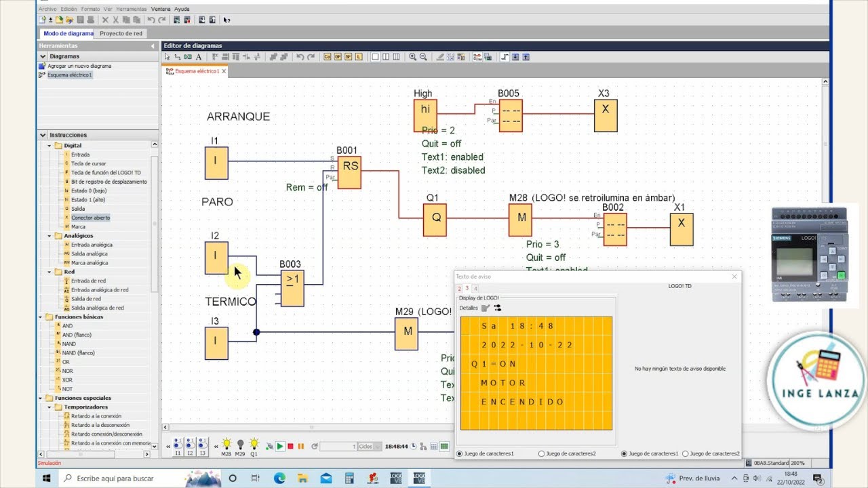
Task: Select the arrow selection tool in diagram editor
Action: (168, 57)
